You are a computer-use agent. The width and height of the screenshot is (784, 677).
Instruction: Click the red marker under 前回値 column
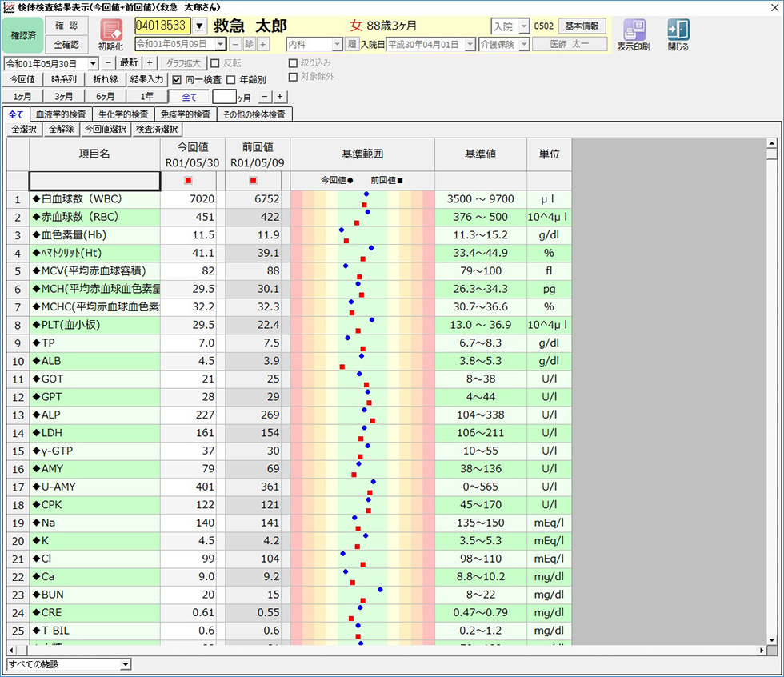click(x=253, y=181)
